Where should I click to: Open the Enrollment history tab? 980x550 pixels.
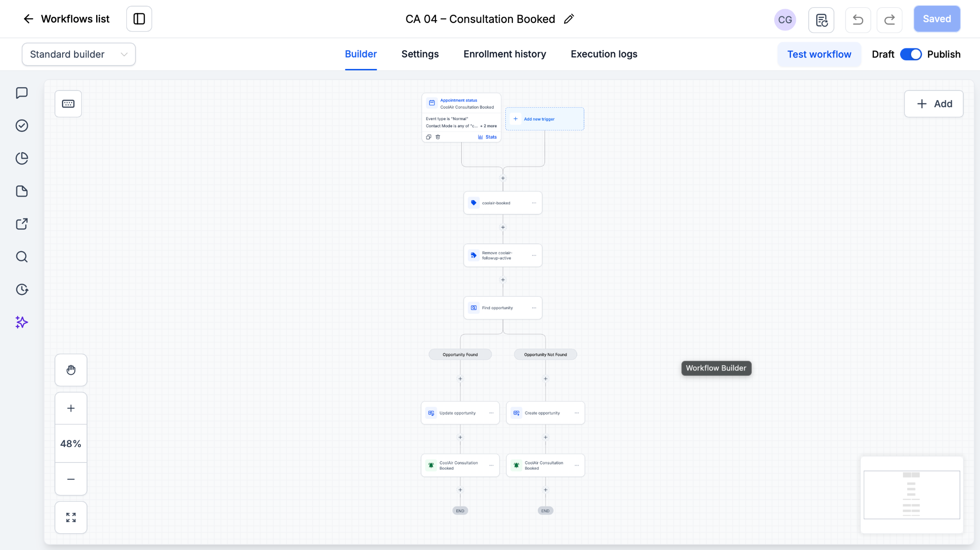[x=505, y=54]
